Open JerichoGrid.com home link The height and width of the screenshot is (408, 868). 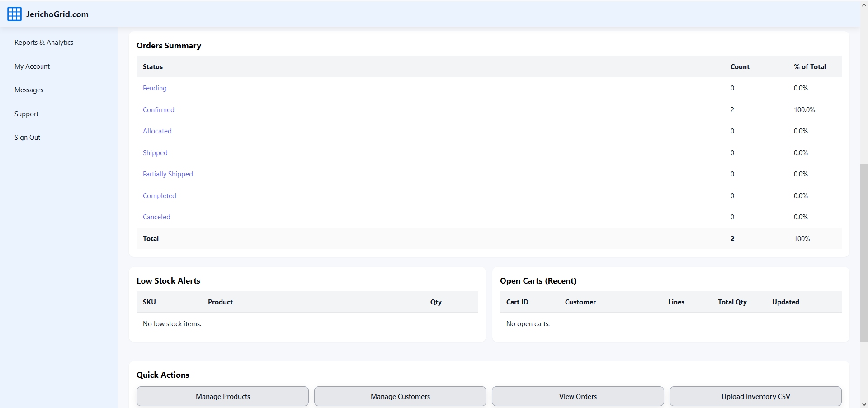coord(57,14)
